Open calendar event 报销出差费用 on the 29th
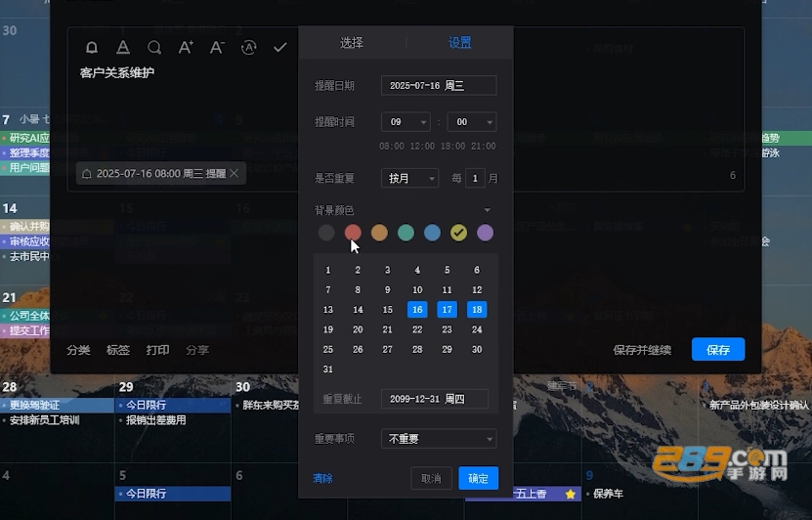The width and height of the screenshot is (812, 520). point(156,420)
